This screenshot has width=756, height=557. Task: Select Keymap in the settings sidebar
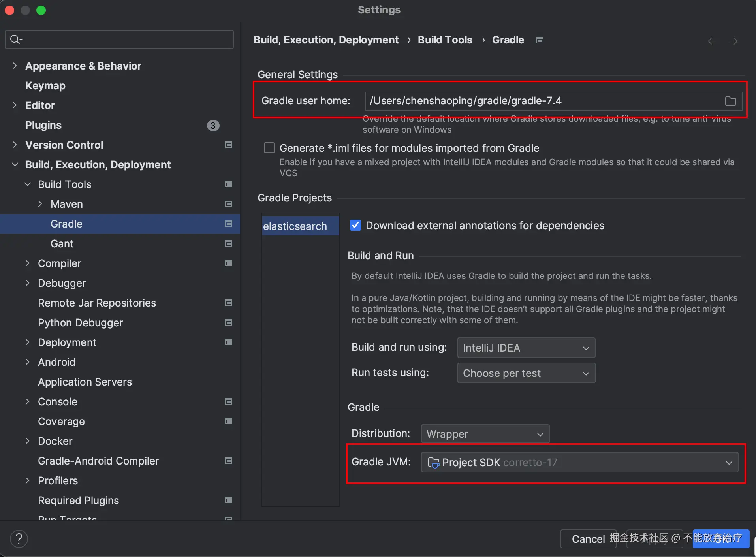45,86
